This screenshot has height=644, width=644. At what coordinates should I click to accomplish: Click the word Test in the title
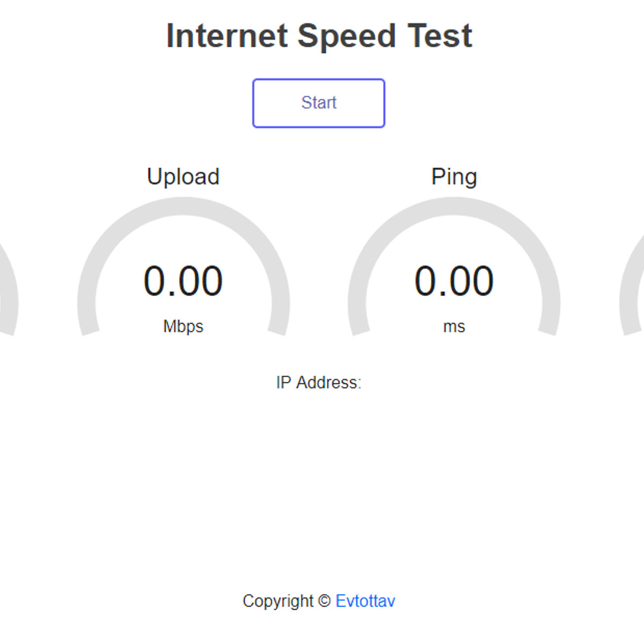(440, 36)
